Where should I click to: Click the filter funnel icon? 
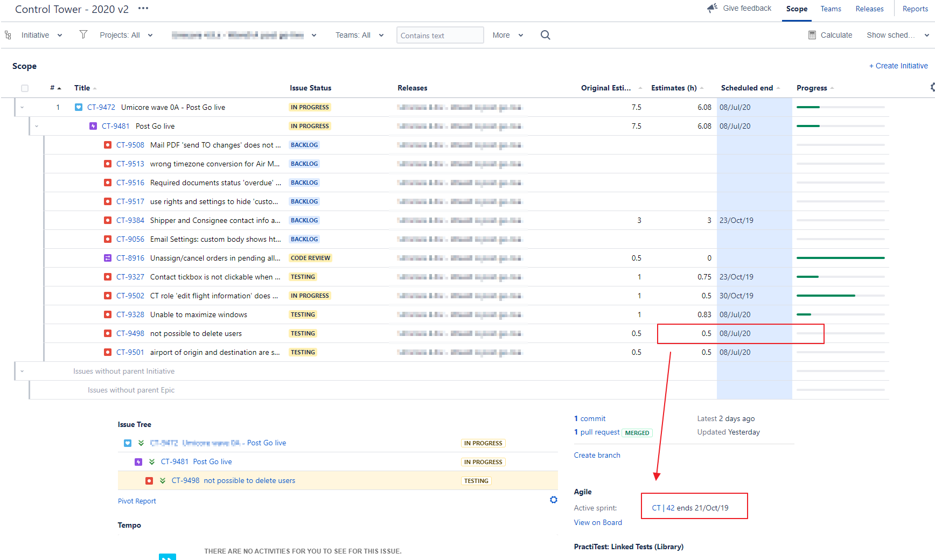point(83,34)
